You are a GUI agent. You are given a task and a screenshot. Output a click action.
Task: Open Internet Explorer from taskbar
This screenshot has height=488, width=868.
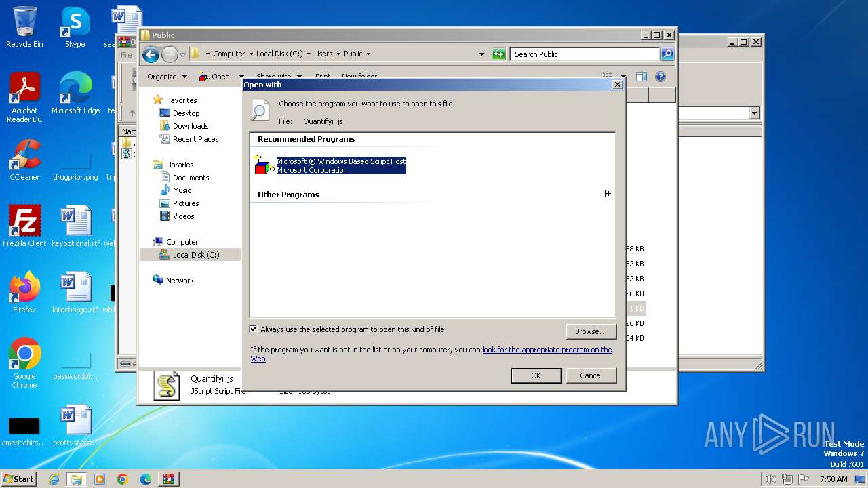(x=54, y=479)
